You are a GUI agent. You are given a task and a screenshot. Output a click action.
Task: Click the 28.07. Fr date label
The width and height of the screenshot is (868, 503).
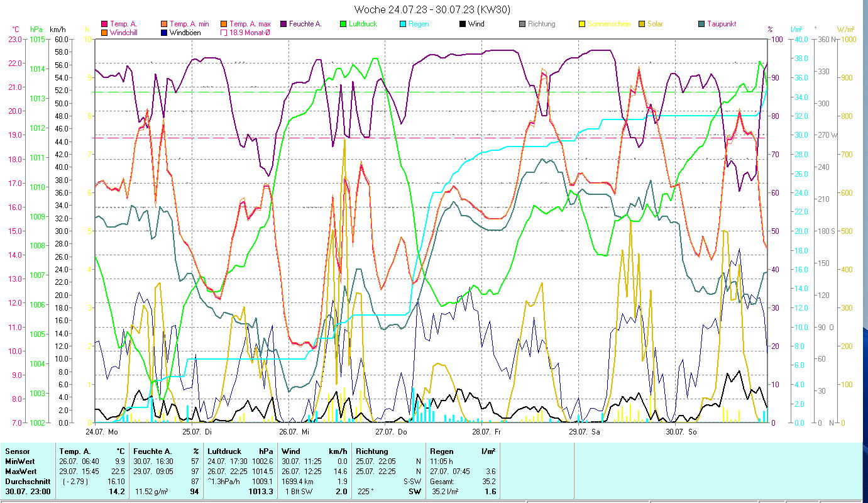click(486, 432)
